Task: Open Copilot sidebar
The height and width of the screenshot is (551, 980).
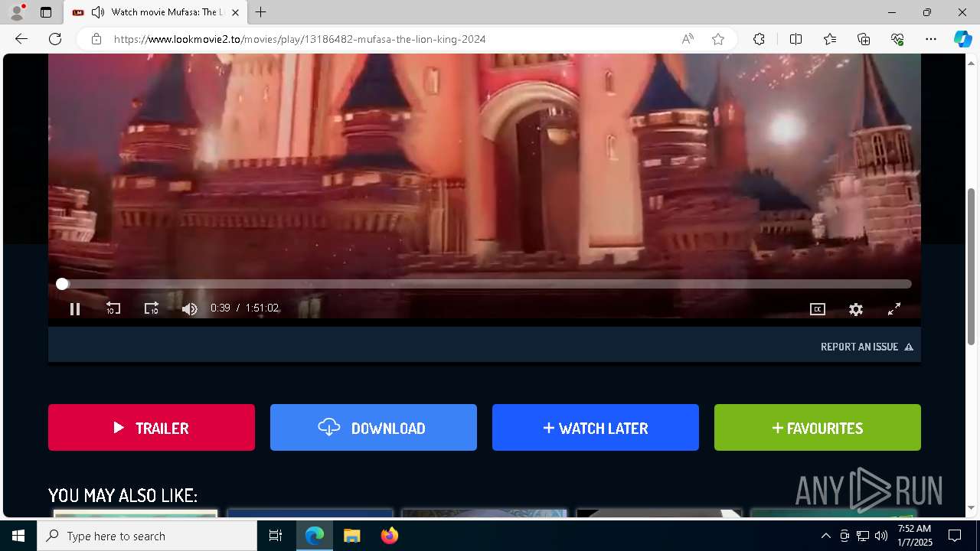Action: 962,39
